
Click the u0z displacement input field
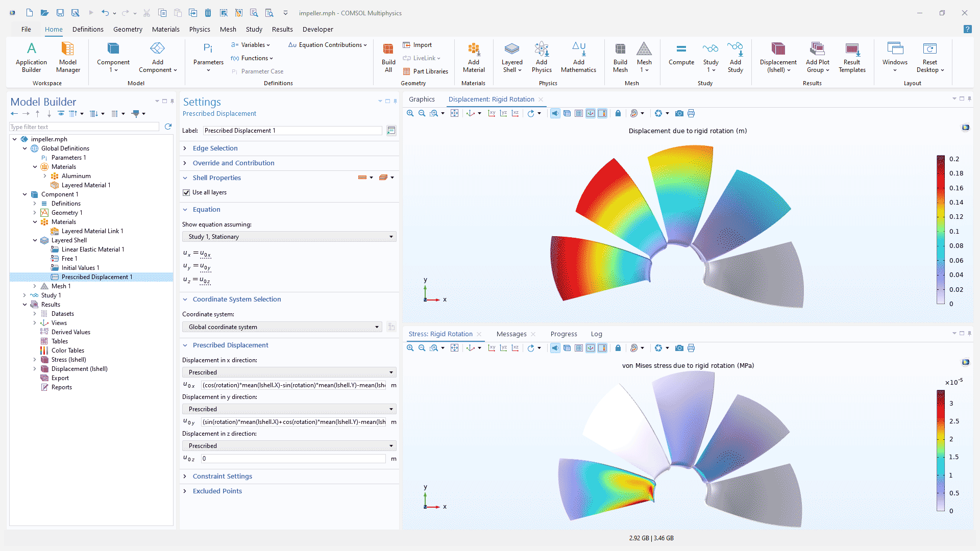pos(293,459)
